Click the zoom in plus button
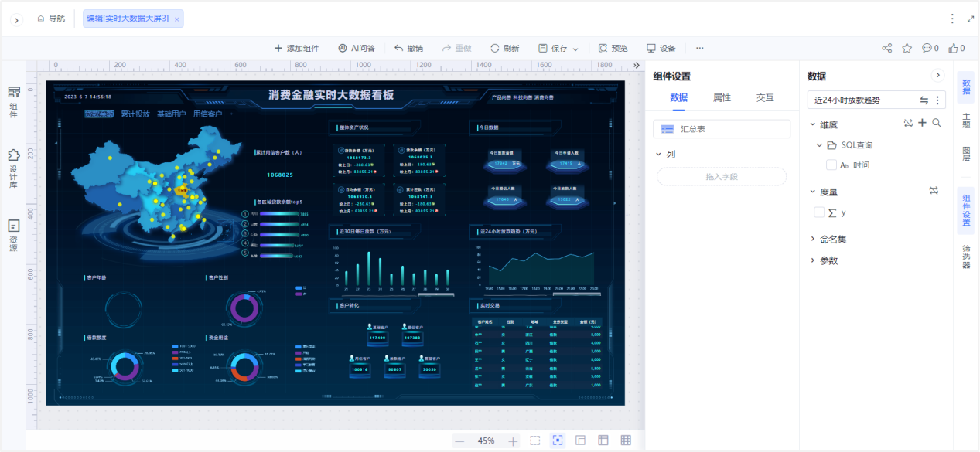This screenshot has height=452, width=980. (x=513, y=441)
